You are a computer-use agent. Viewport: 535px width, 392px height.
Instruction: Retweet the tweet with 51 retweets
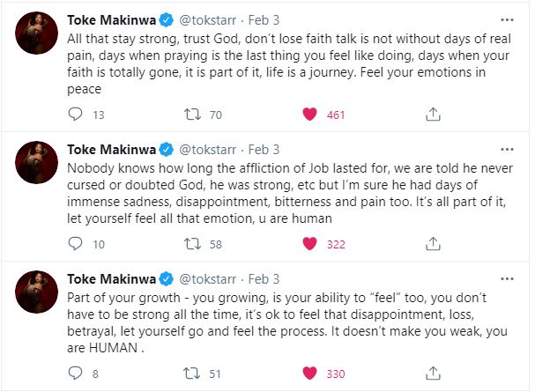tap(191, 374)
